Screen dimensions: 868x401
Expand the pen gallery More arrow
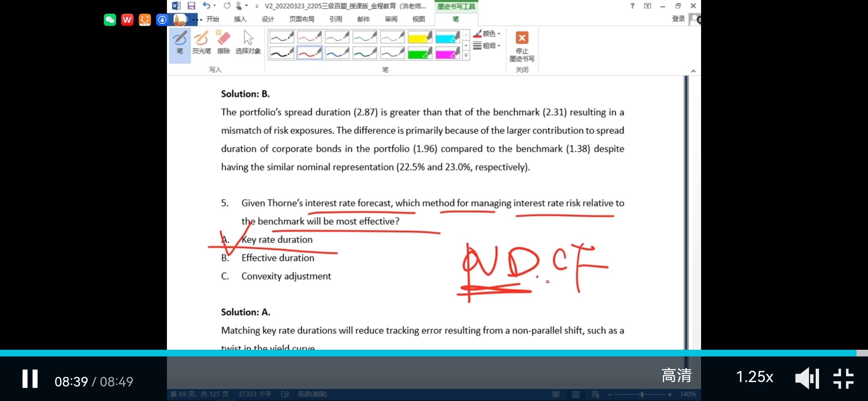(x=466, y=56)
